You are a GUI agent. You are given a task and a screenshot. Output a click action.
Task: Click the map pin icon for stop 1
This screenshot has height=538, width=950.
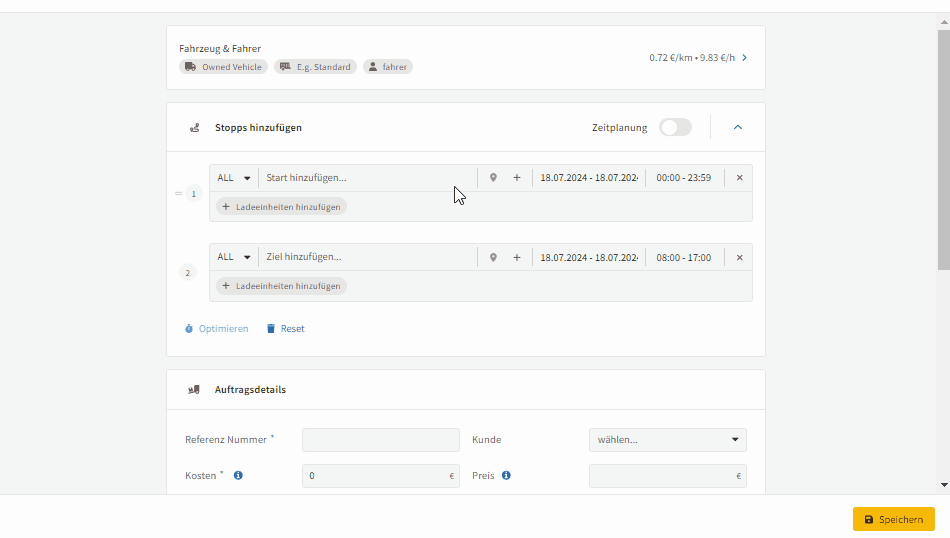[493, 178]
